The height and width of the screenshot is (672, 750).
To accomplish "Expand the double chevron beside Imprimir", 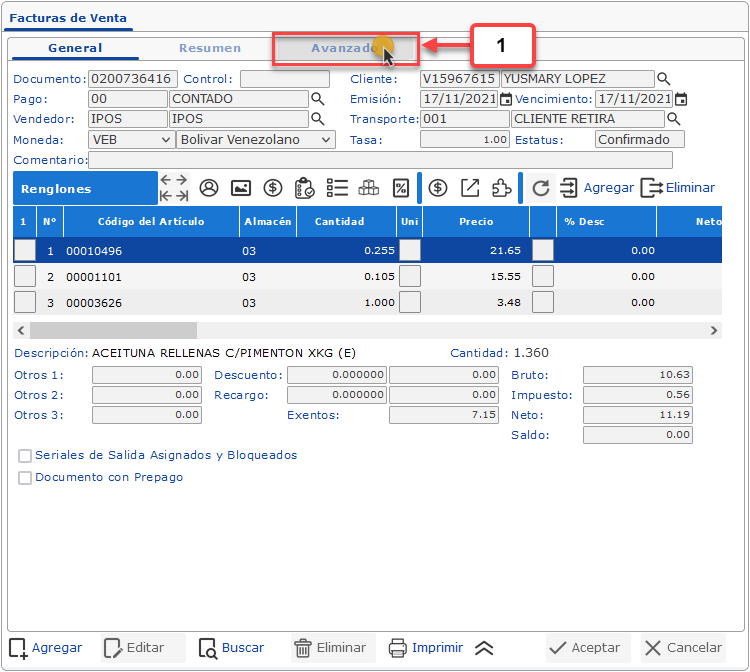I will click(x=484, y=648).
